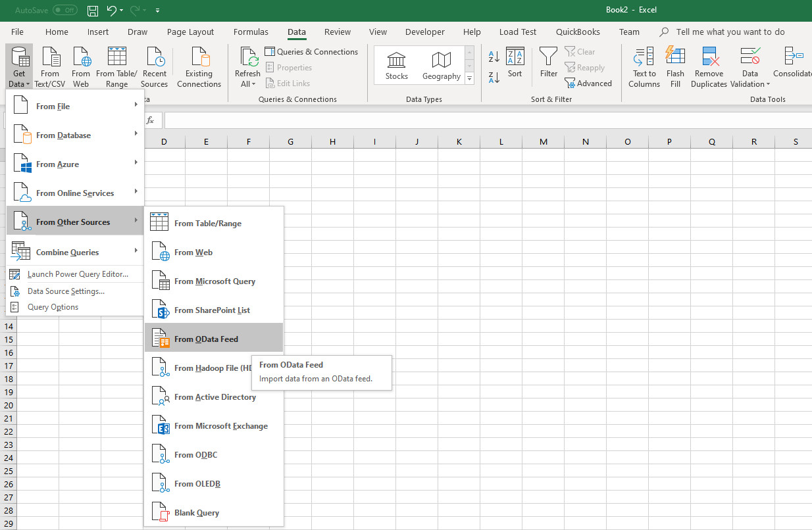Choose From Microsoft Exchange
Viewport: 812px width, 530px height.
click(214, 425)
